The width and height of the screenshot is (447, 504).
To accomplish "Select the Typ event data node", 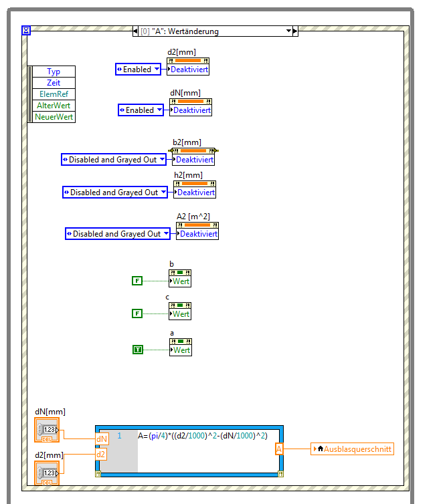I will (x=54, y=72).
